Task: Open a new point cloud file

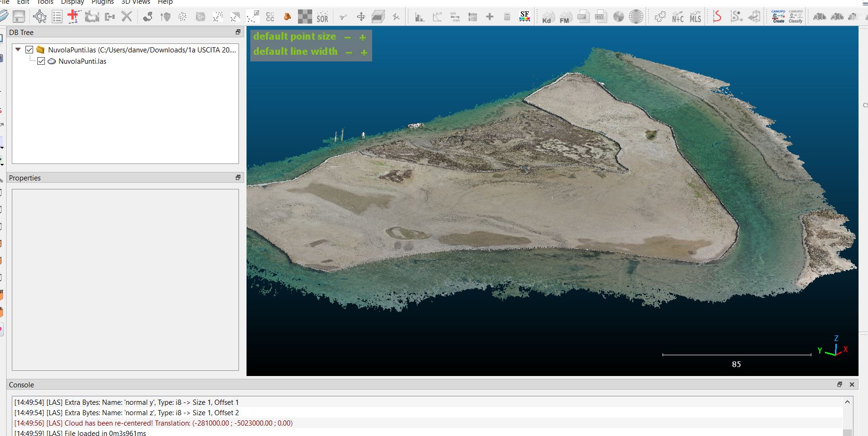Action: click(3, 16)
